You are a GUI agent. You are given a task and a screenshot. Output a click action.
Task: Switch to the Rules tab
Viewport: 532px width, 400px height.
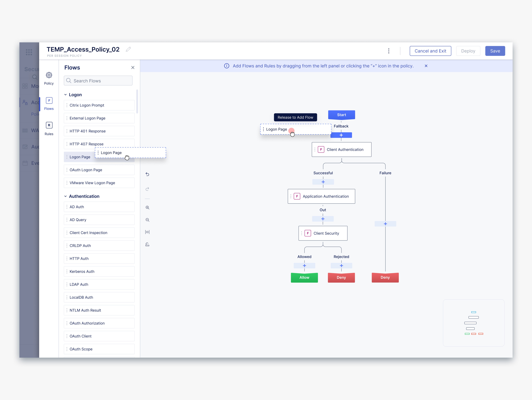point(49,129)
